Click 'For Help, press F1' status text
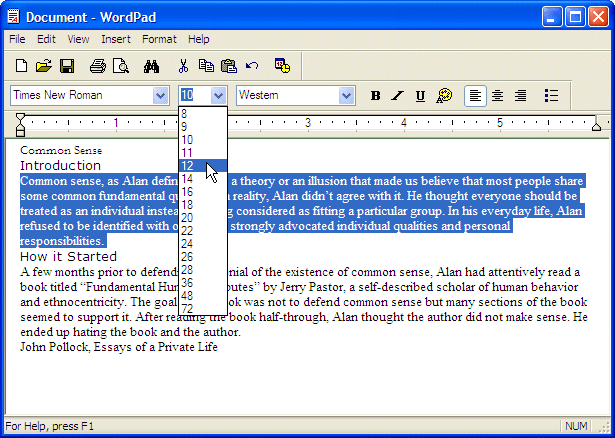Screen dimensions: 615x438 coord(50,426)
